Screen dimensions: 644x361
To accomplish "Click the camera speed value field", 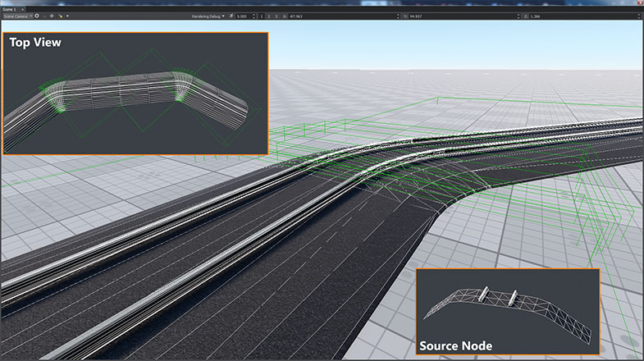I will [244, 16].
